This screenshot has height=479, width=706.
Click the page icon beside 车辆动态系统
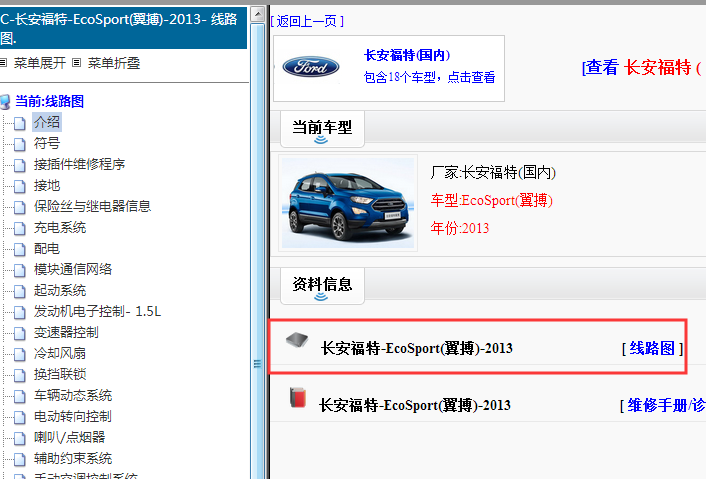[x=19, y=396]
